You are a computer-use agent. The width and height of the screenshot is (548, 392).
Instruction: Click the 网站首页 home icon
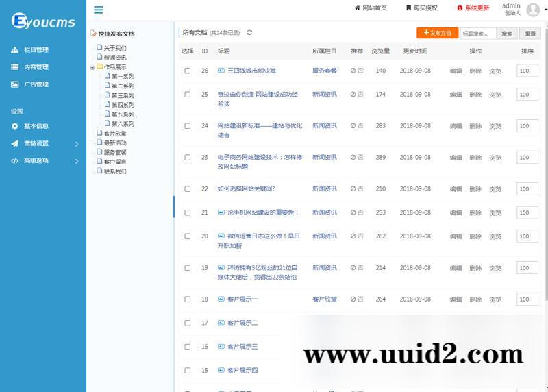pos(357,8)
